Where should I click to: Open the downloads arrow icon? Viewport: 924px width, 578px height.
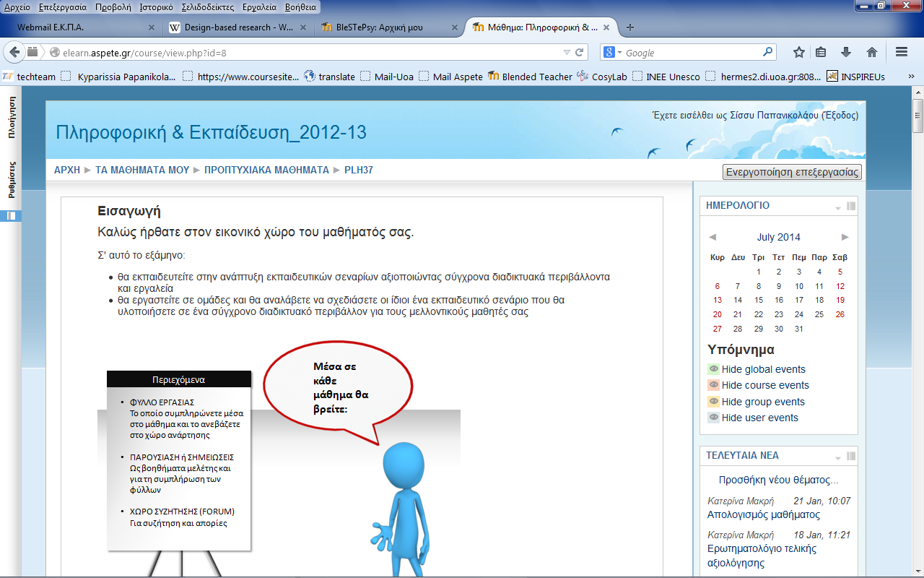[x=846, y=52]
